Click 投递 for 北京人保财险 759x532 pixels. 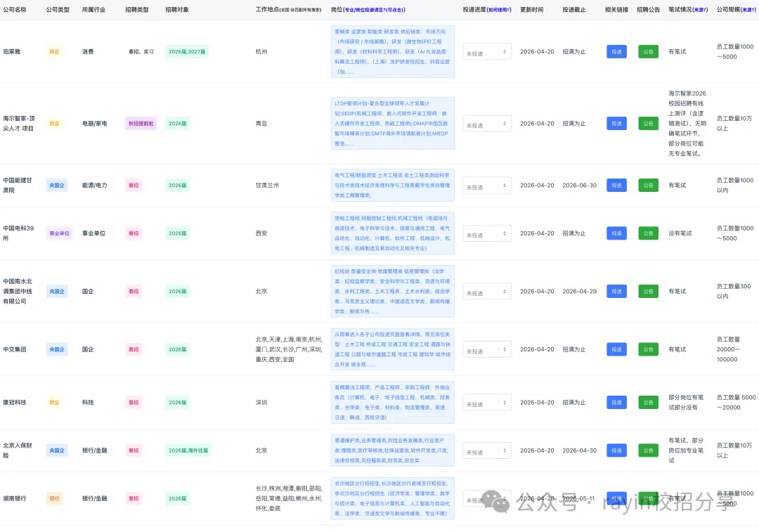616,450
